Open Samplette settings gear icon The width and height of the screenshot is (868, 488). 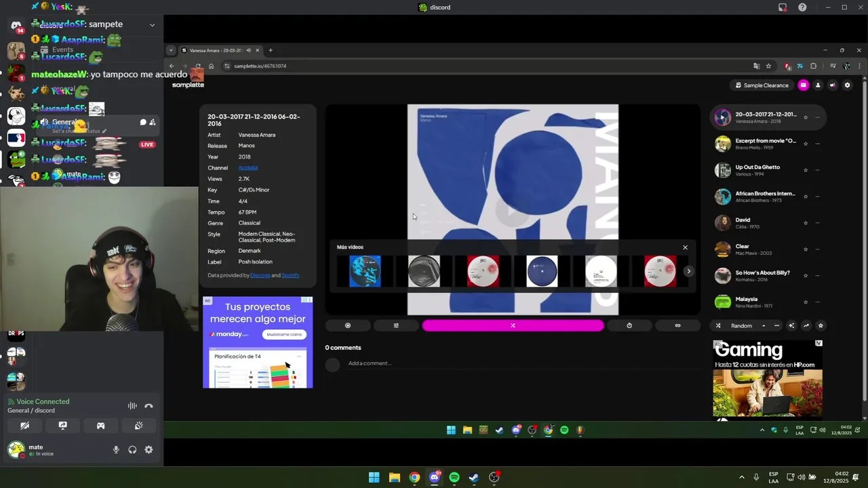[x=847, y=85]
